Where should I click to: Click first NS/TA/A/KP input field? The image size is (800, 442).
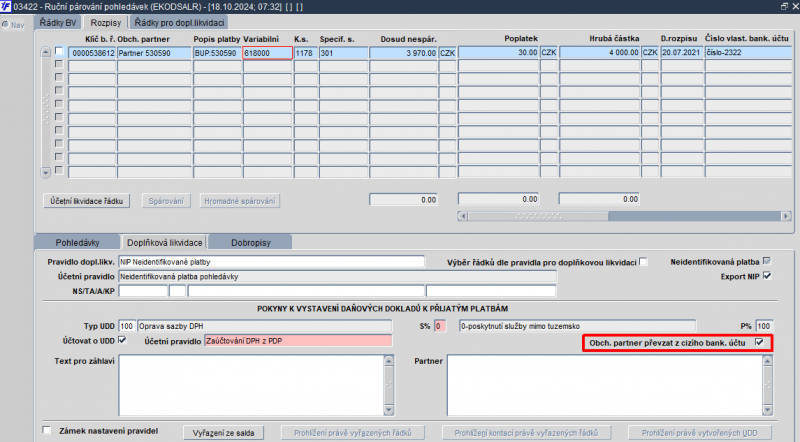(143, 291)
